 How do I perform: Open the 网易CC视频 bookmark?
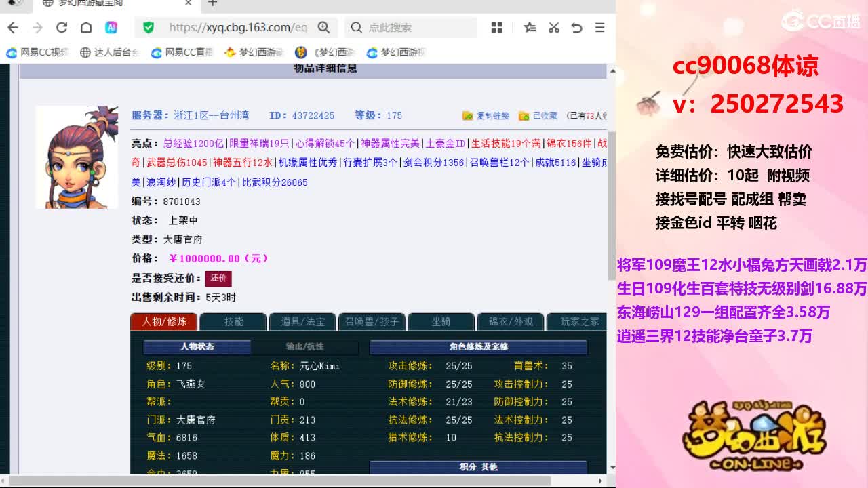pos(37,52)
